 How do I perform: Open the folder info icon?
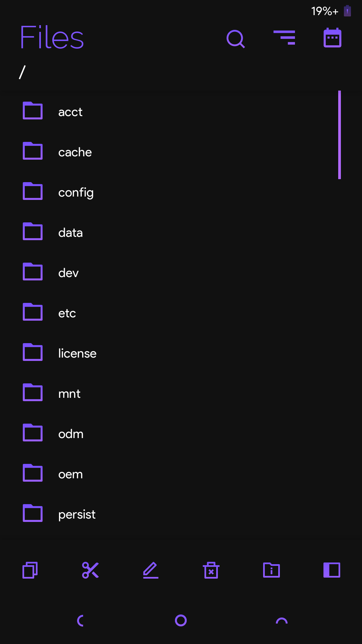pyautogui.click(x=271, y=570)
